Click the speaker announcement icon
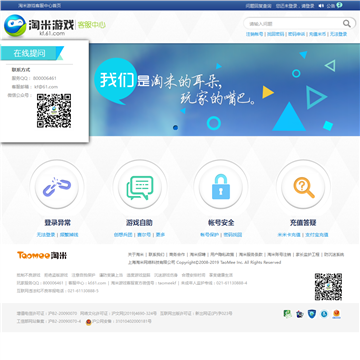360x360 pixels. 321,6
